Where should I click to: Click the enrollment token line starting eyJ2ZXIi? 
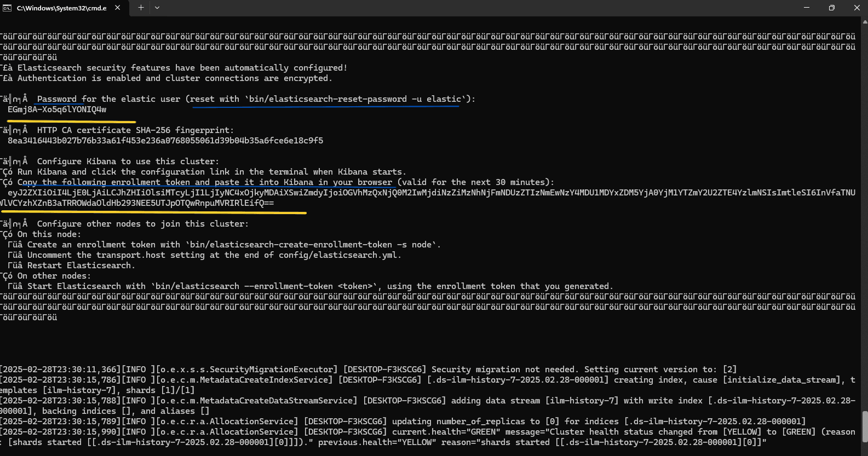[x=432, y=193]
